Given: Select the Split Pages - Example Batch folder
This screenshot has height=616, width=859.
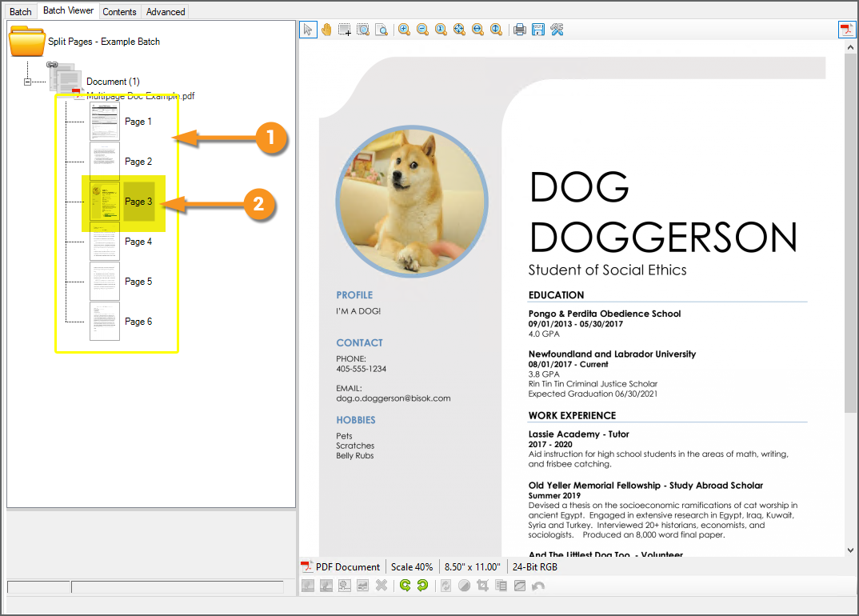Looking at the screenshot, I should 103,42.
